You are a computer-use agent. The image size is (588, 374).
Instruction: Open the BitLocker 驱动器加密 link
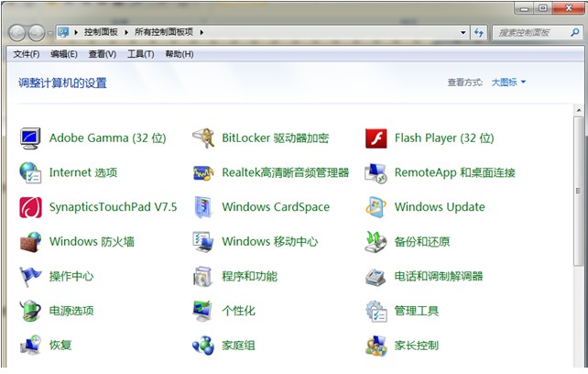tap(276, 138)
